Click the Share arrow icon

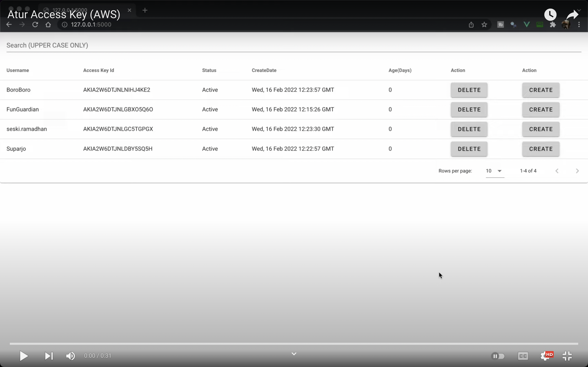[x=572, y=14]
